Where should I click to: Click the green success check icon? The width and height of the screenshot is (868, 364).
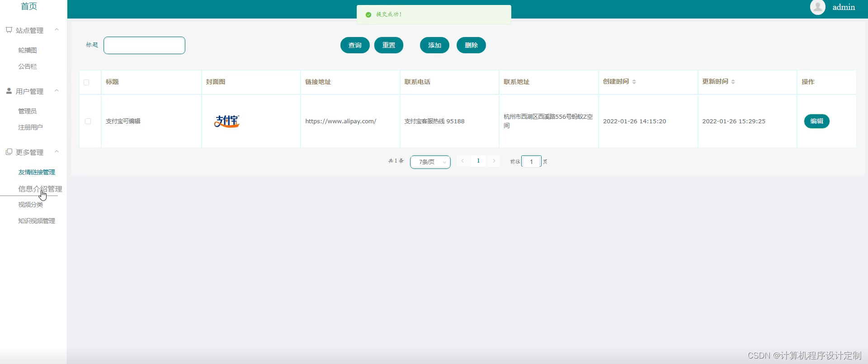368,14
